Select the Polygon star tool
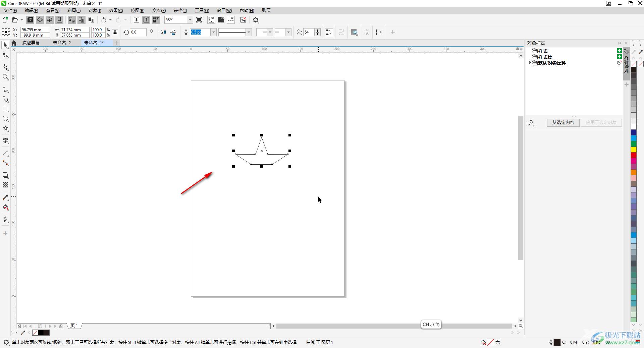Image resolution: width=644 pixels, height=348 pixels. click(5, 128)
